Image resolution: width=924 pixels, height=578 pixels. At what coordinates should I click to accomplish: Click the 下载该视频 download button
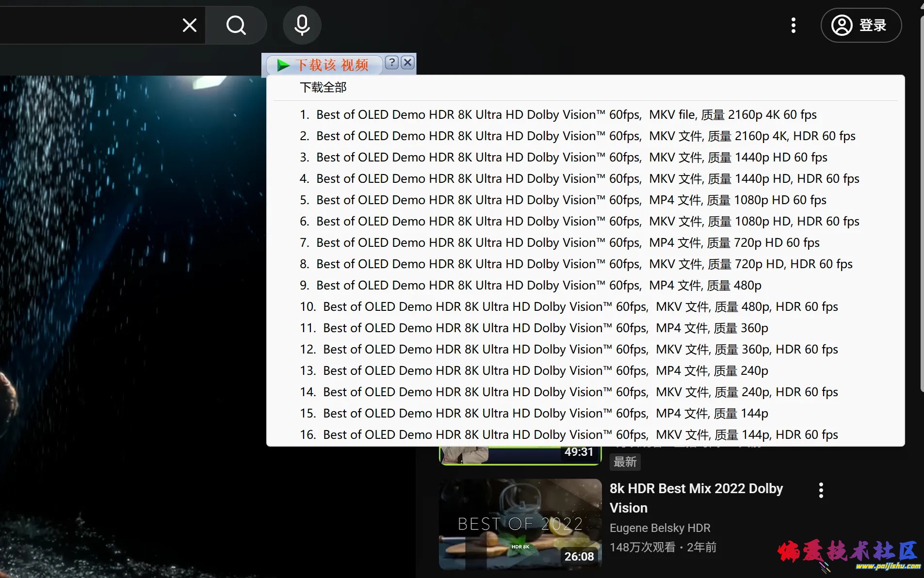[332, 65]
